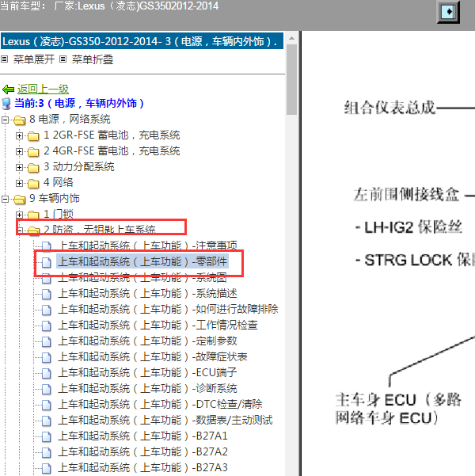Screen dimensions: 475x476
Task: Select 8 电源，网络系统 tree item
Action: coord(70,120)
